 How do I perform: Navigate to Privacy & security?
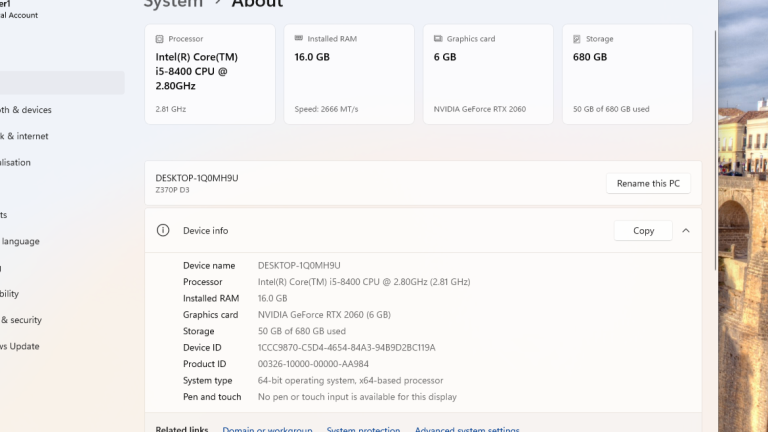pos(20,320)
